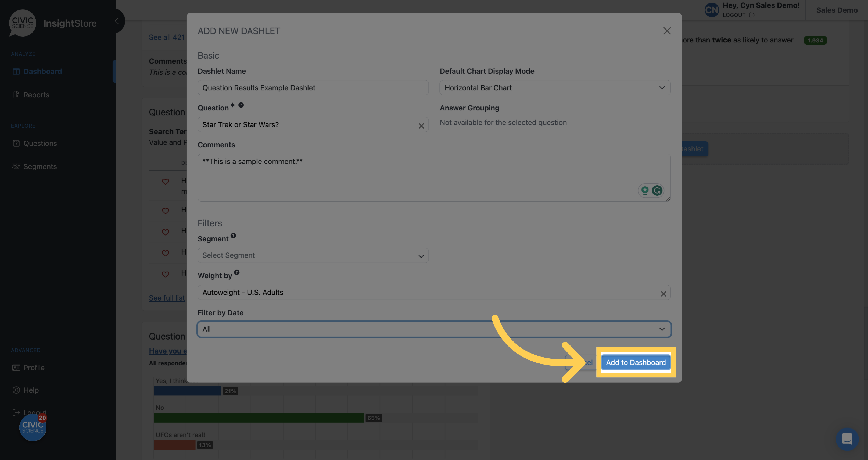Click the 1.934 green badge
The width and height of the screenshot is (868, 460).
[x=815, y=40]
